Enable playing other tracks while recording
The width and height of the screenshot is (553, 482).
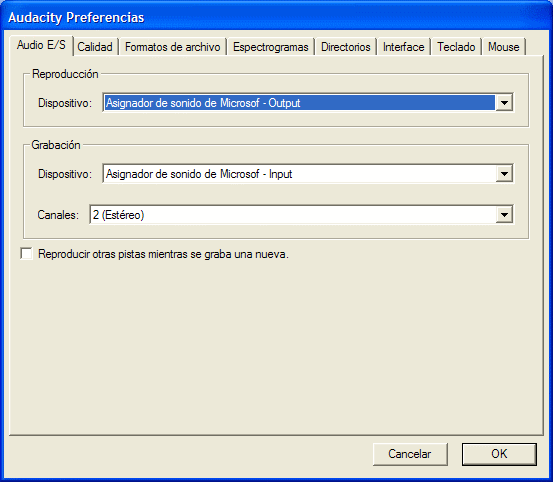(26, 254)
